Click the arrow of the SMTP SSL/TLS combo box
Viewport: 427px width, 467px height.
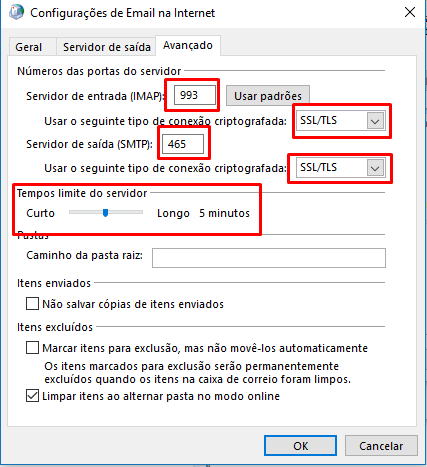375,168
